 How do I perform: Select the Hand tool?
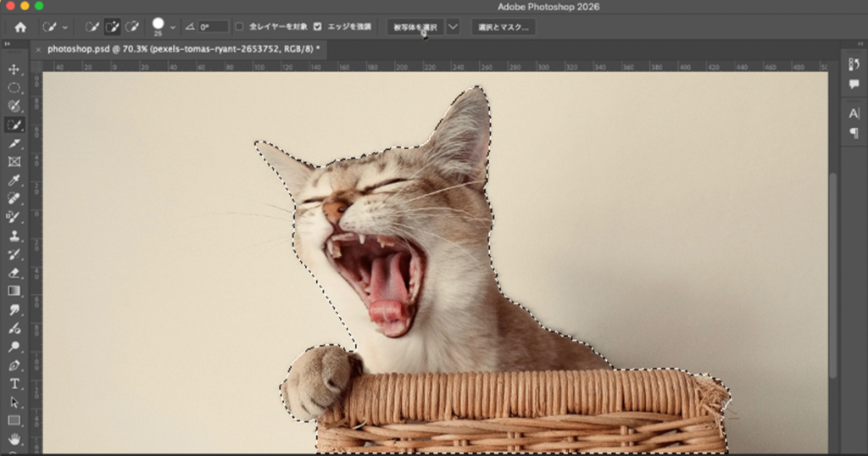coord(14,438)
